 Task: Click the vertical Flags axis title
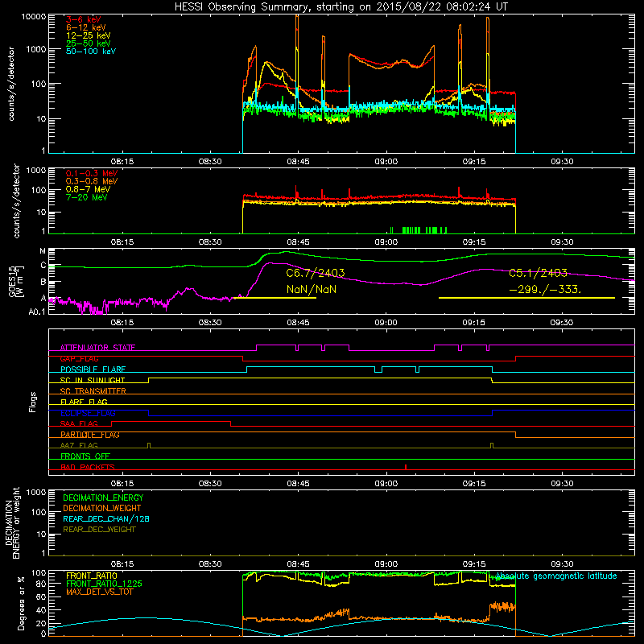(33, 402)
